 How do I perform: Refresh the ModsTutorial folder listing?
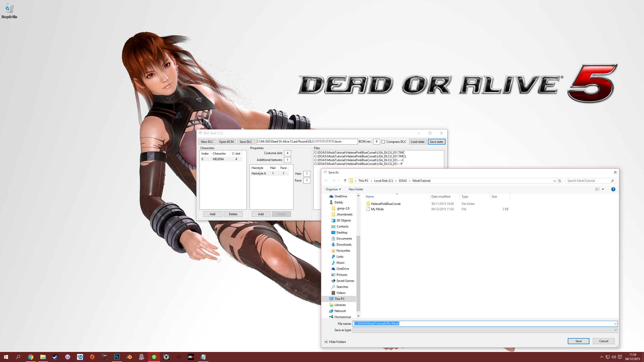click(x=560, y=180)
